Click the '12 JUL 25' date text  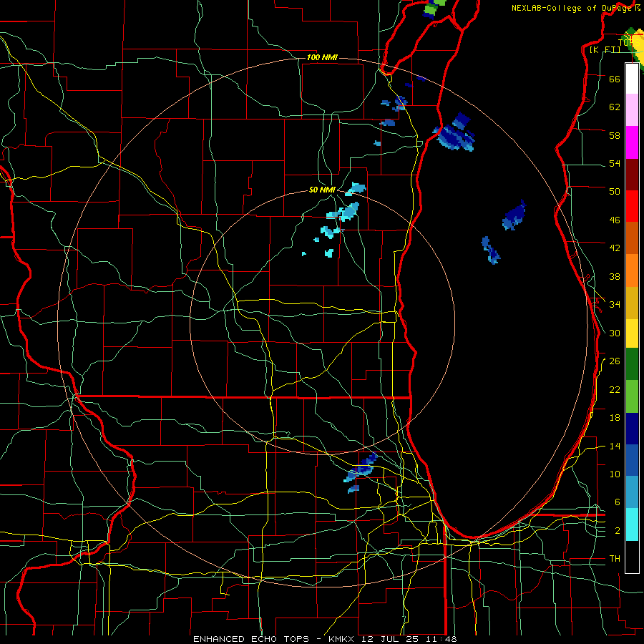coord(392,639)
